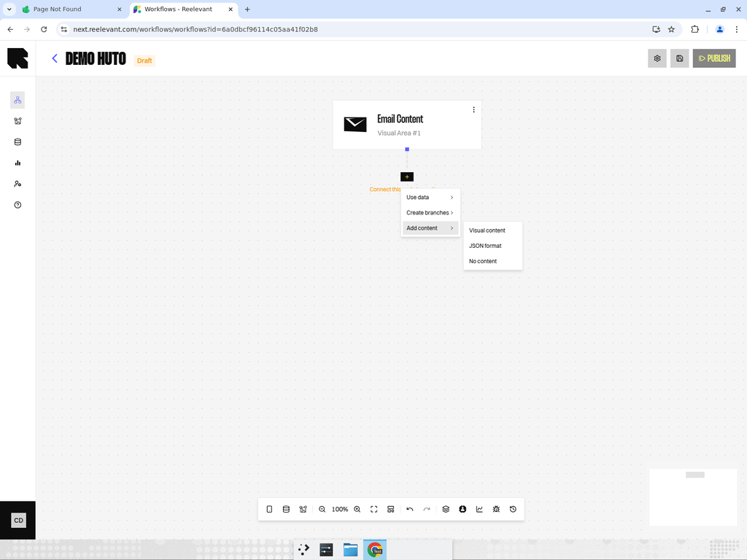Viewport: 747px width, 560px height.
Task: Choose JSON format
Action: coord(492,246)
